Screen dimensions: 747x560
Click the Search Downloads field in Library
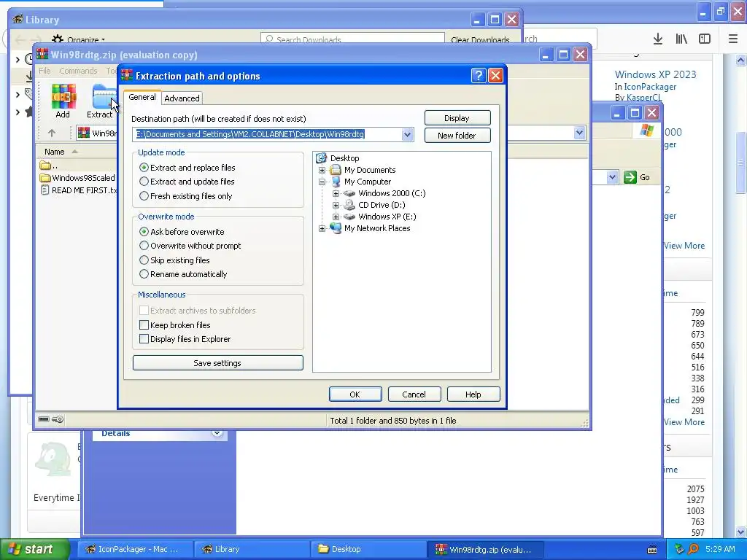[x=352, y=39]
